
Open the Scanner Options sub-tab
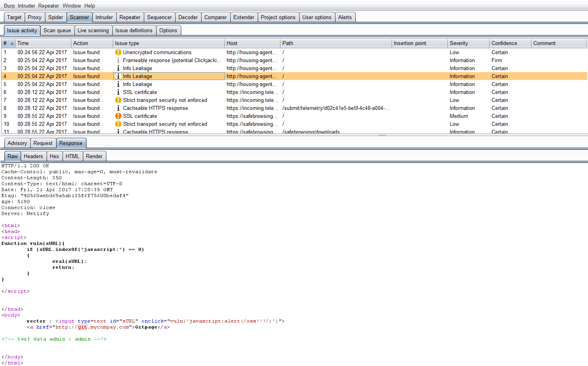[168, 30]
